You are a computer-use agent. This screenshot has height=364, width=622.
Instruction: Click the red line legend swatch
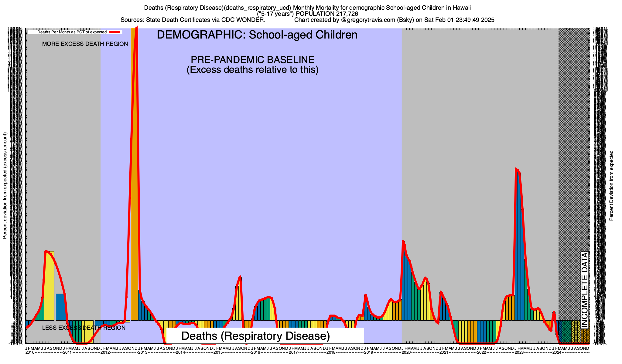click(115, 32)
